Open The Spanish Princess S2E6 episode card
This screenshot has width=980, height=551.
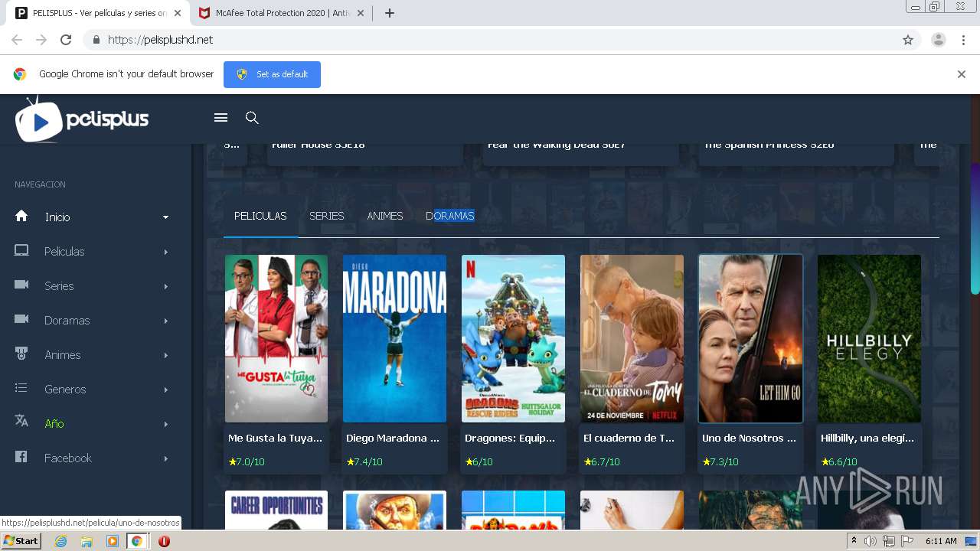(796, 153)
